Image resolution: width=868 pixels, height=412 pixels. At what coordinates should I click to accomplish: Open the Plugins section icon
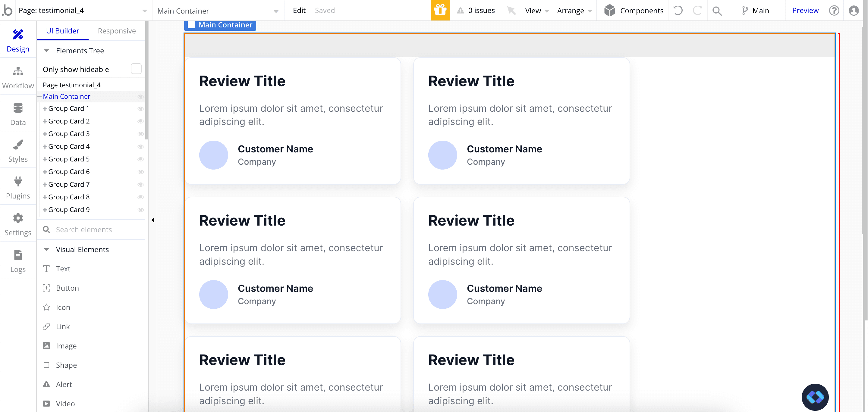click(18, 181)
